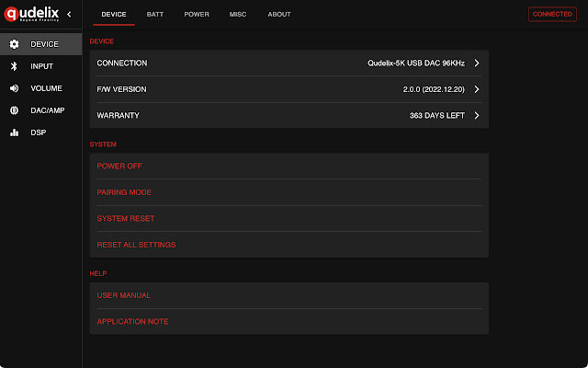Viewport: 588px width, 368px height.
Task: Switch to the DEVICE tab
Action: (114, 15)
